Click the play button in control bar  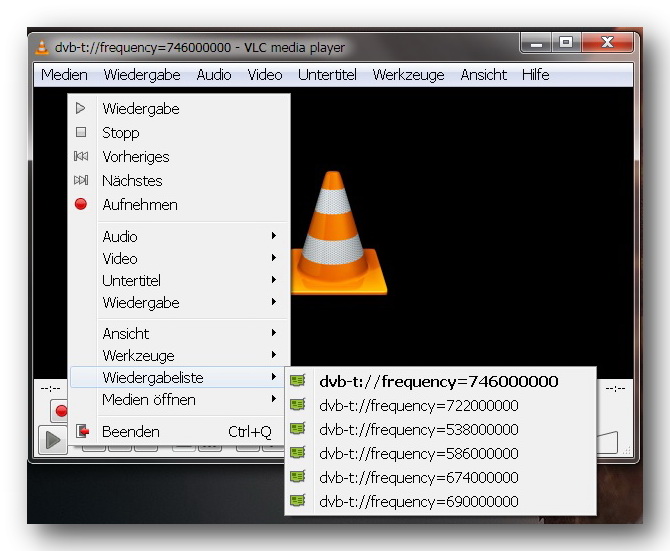click(53, 440)
